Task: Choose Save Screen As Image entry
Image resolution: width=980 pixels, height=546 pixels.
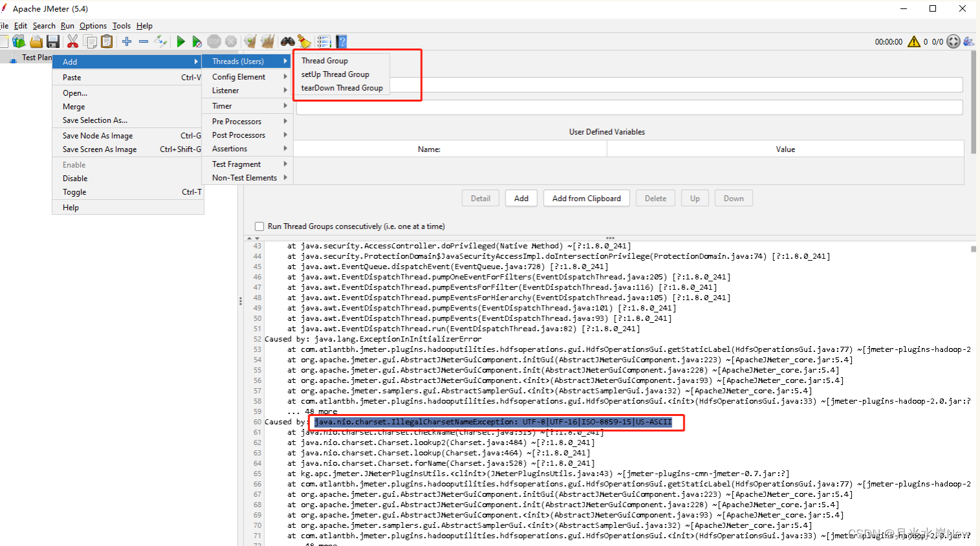Action: [x=128, y=149]
